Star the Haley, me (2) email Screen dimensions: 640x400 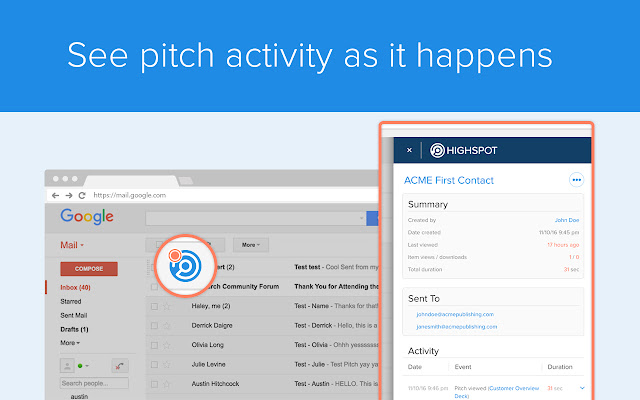point(167,306)
